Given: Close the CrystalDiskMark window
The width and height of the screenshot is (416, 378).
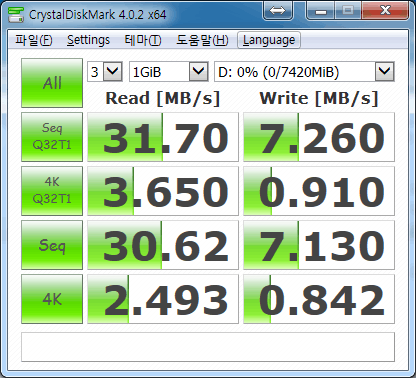Looking at the screenshot, I should [385, 10].
